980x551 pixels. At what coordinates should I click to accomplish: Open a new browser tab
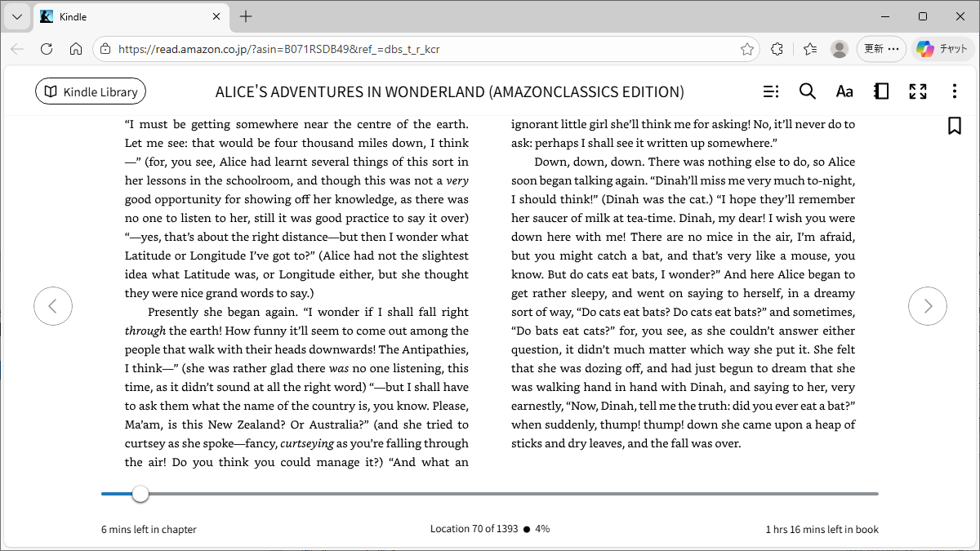pos(246,16)
